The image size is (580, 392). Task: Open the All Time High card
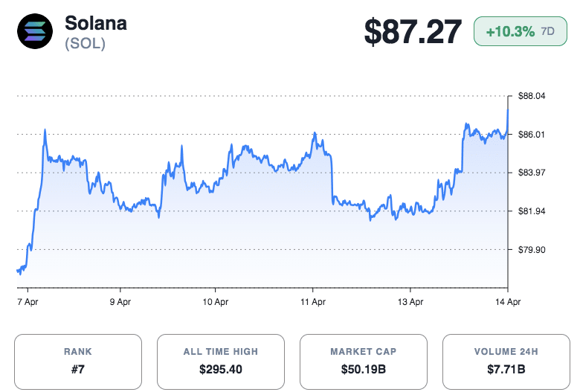pos(221,362)
